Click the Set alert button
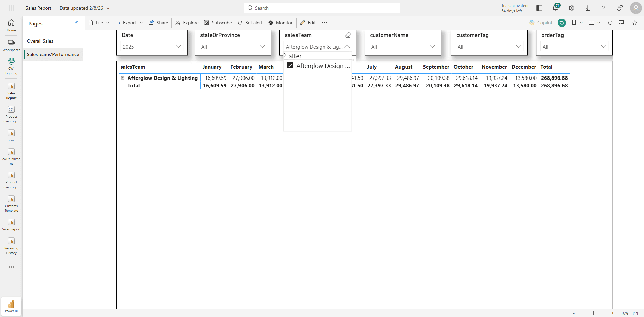 (250, 23)
